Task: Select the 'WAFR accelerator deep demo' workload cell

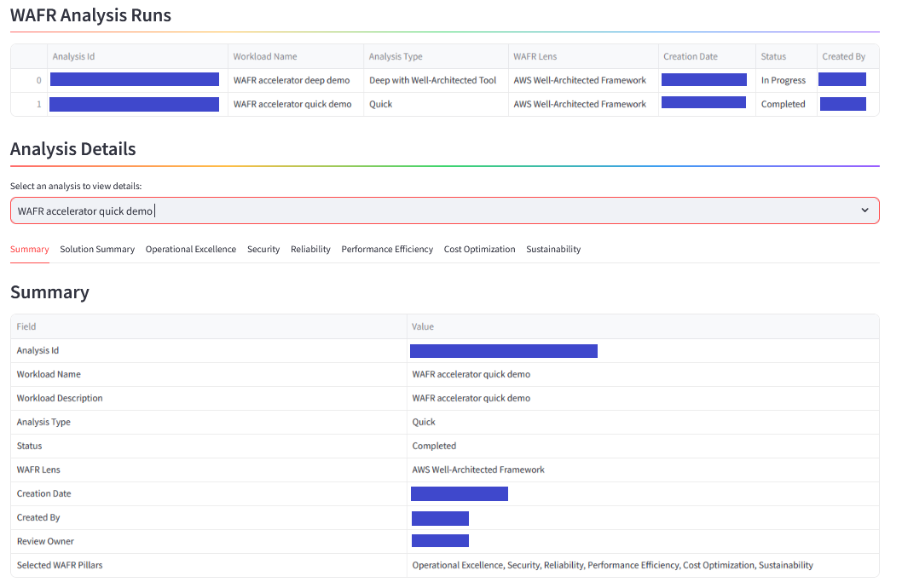Action: pyautogui.click(x=296, y=80)
